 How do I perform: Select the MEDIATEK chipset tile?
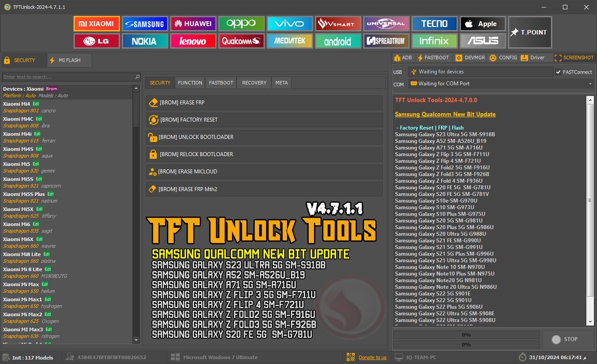coord(290,41)
